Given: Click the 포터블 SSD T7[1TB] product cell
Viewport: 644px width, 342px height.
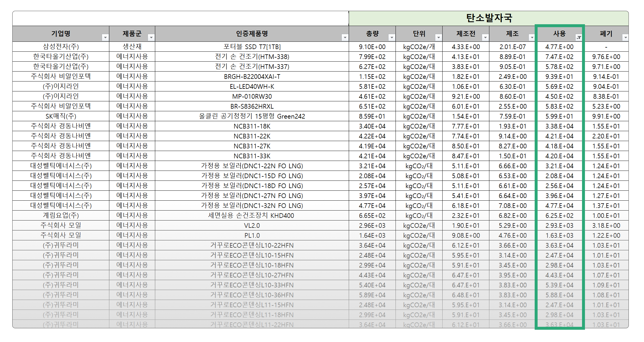Looking at the screenshot, I should (252, 47).
